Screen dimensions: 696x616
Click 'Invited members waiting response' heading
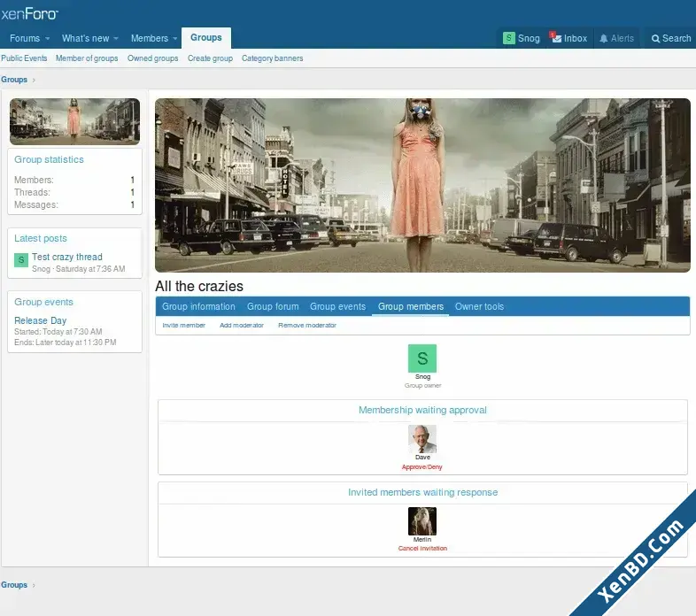tap(422, 492)
